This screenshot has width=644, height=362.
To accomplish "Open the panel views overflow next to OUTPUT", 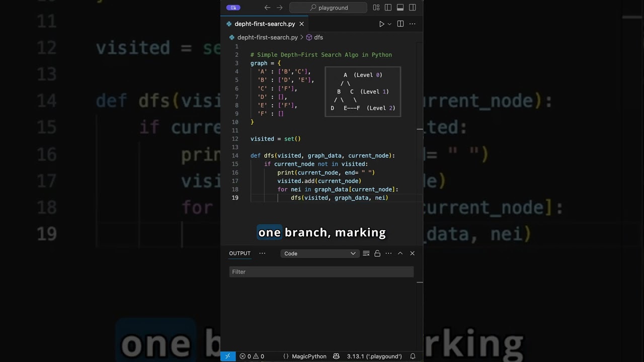I will coord(262,253).
